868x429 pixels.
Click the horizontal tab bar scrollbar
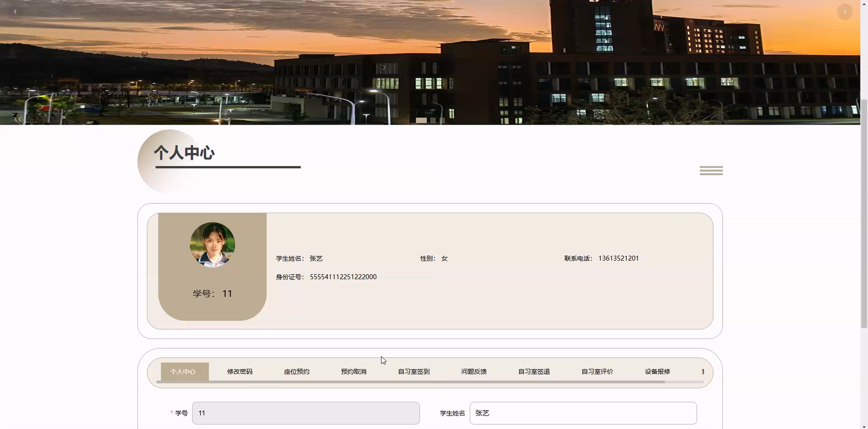click(x=410, y=382)
